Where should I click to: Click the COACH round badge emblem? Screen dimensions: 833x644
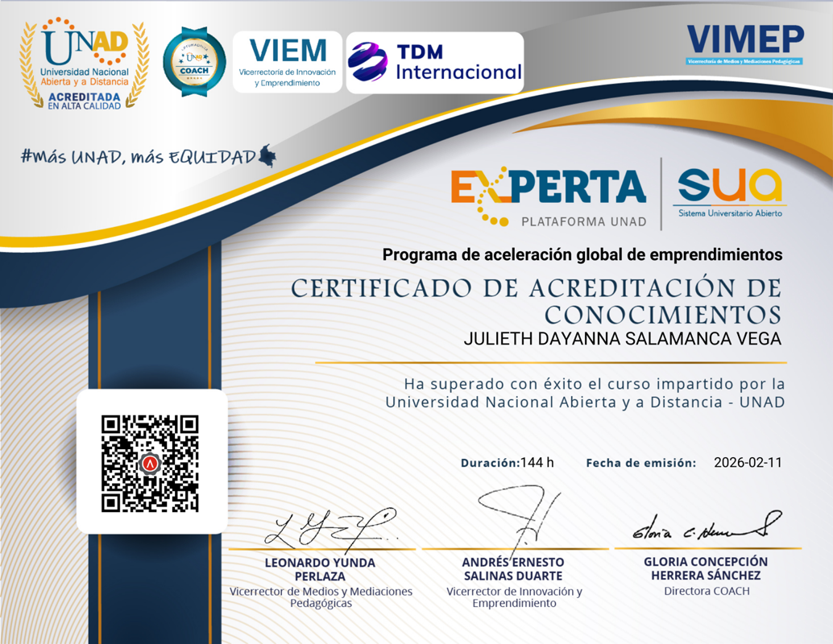194,62
